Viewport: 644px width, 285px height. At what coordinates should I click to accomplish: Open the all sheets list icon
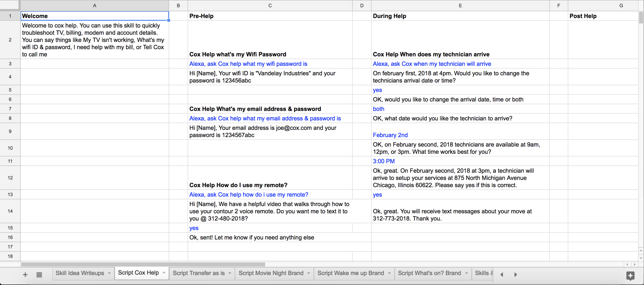(x=39, y=275)
